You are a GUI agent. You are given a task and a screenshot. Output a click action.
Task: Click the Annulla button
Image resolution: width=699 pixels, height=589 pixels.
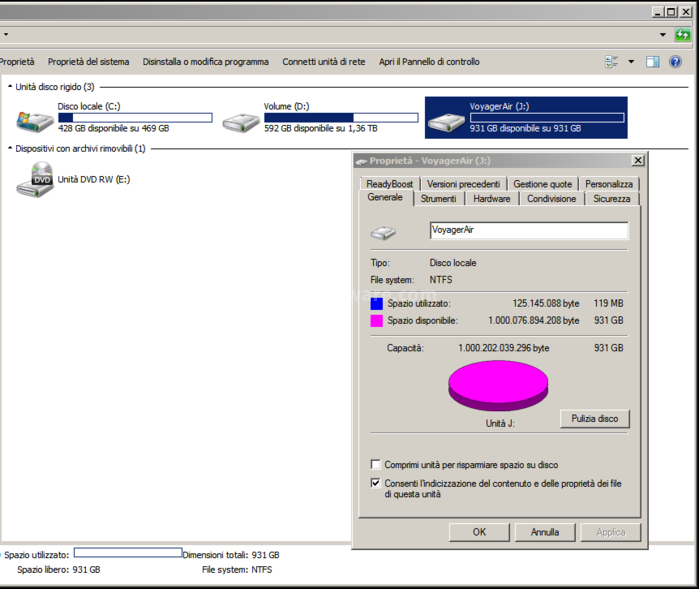(545, 532)
